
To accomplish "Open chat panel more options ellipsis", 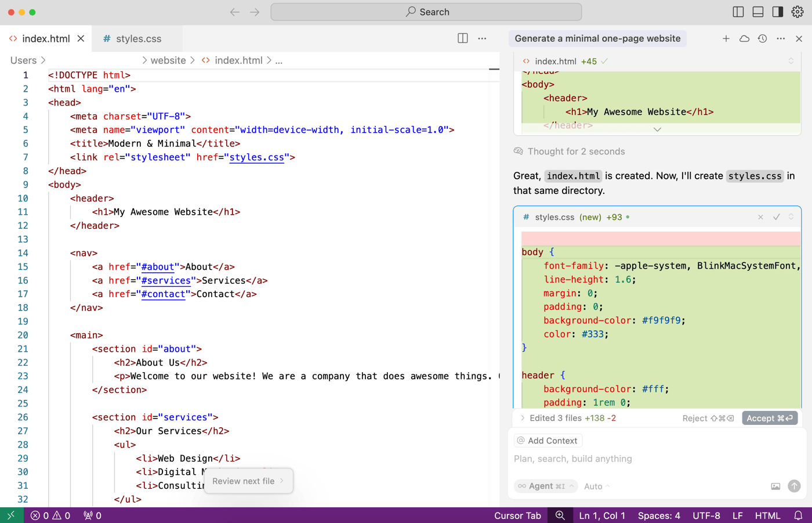I will 781,38.
